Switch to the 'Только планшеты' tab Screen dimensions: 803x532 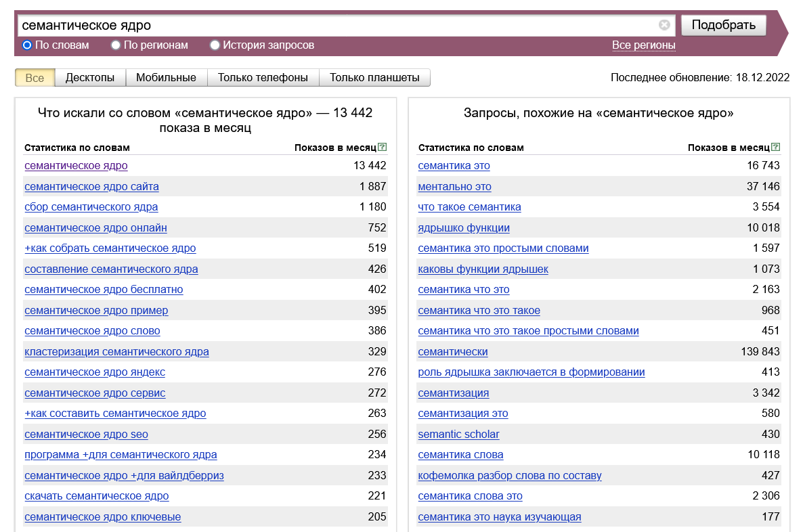point(374,78)
